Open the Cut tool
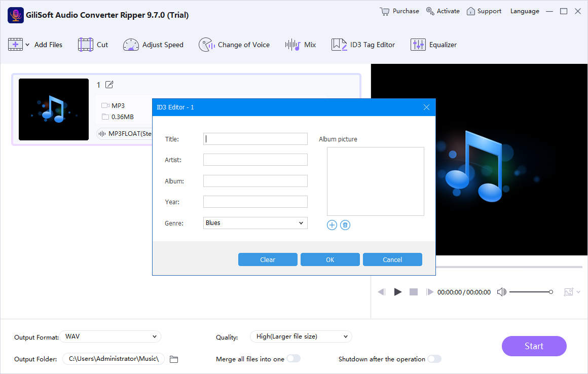This screenshot has height=374, width=588. (x=93, y=45)
